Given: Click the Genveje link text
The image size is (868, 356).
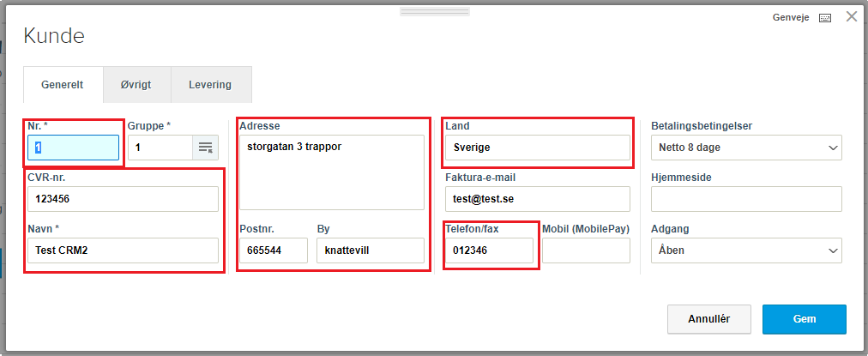Looking at the screenshot, I should coord(791,17).
